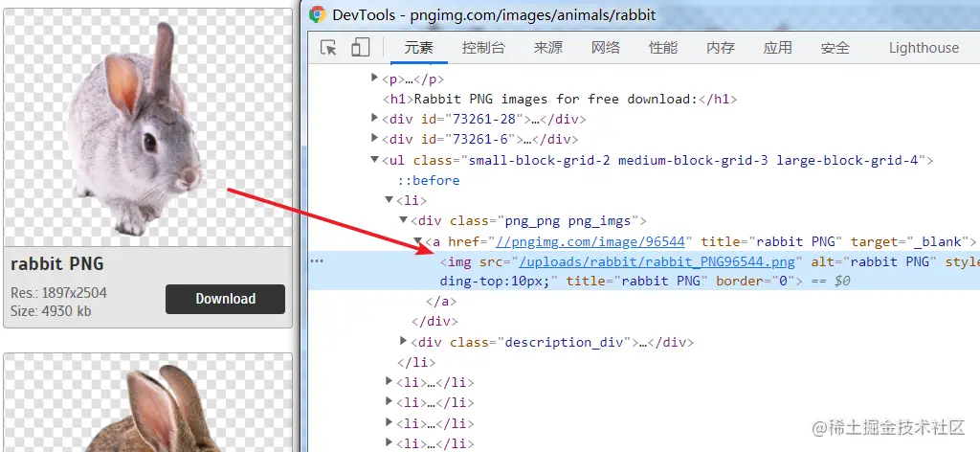
Task: Click the three-dots menu beside the selected img row
Action: (318, 260)
